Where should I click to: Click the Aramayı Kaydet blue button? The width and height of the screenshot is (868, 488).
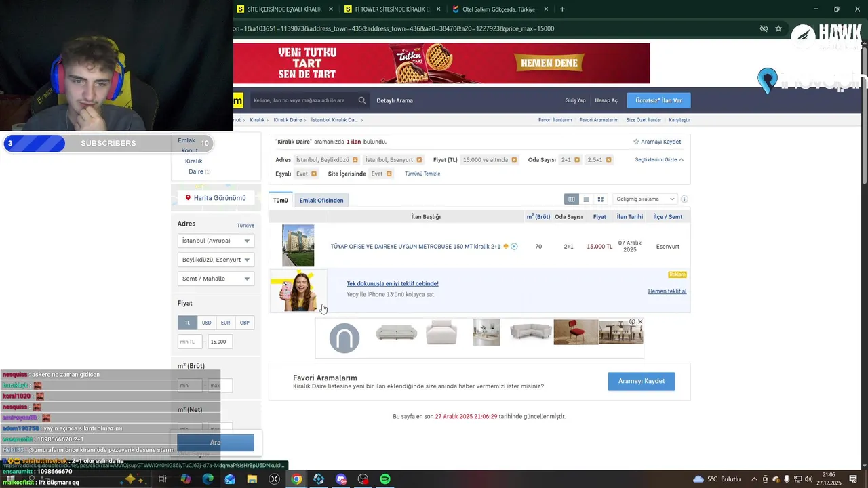tap(642, 381)
